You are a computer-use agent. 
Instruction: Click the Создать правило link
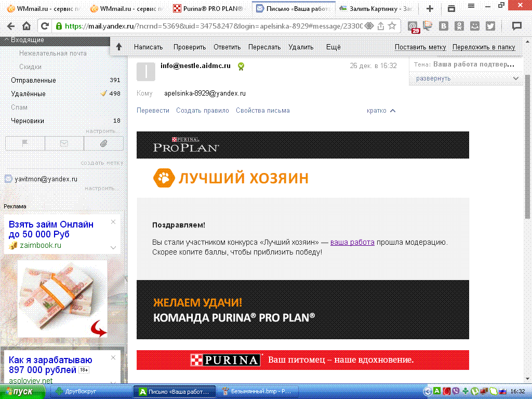click(x=203, y=111)
